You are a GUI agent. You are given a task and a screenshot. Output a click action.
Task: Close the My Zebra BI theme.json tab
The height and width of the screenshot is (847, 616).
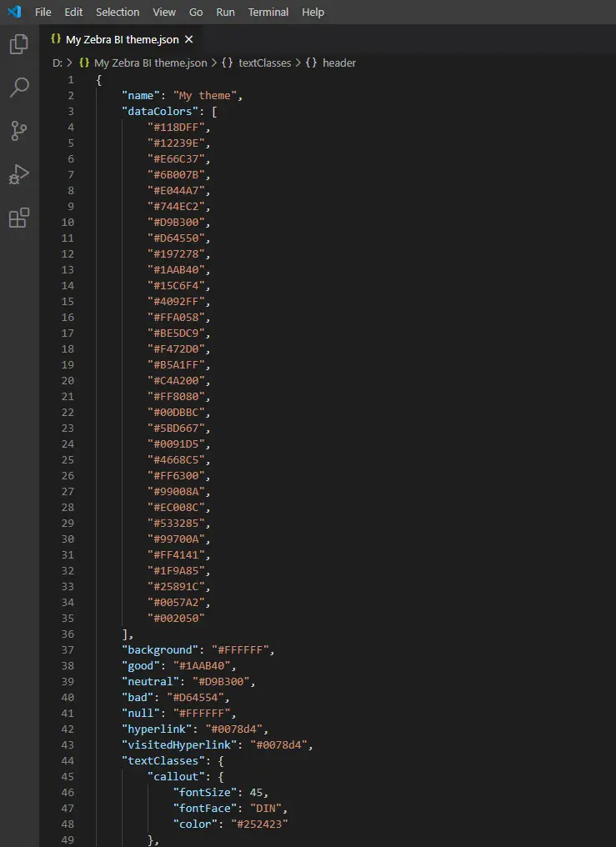pyautogui.click(x=188, y=39)
